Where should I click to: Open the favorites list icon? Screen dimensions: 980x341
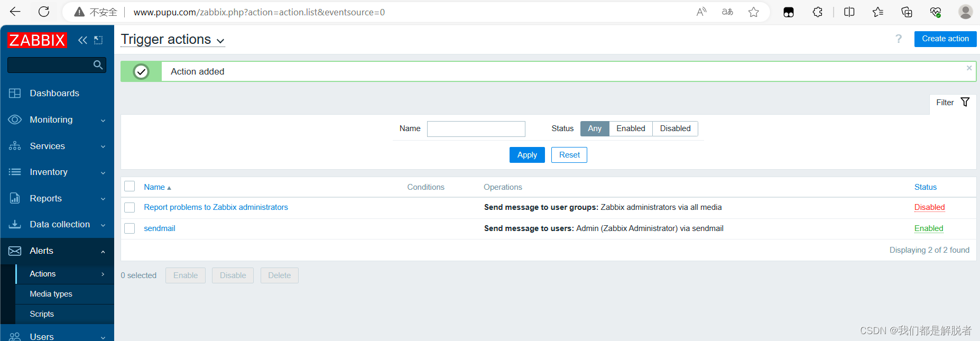[878, 12]
